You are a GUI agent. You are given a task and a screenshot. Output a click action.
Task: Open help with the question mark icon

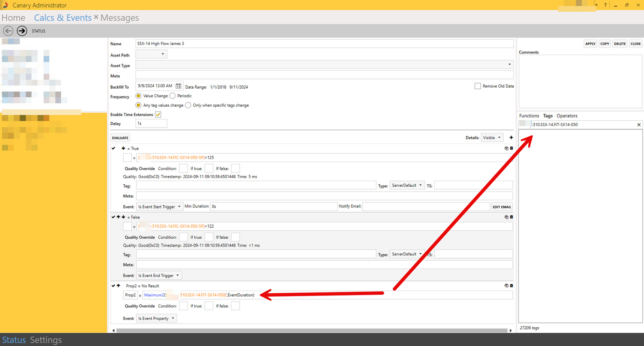(605, 5)
